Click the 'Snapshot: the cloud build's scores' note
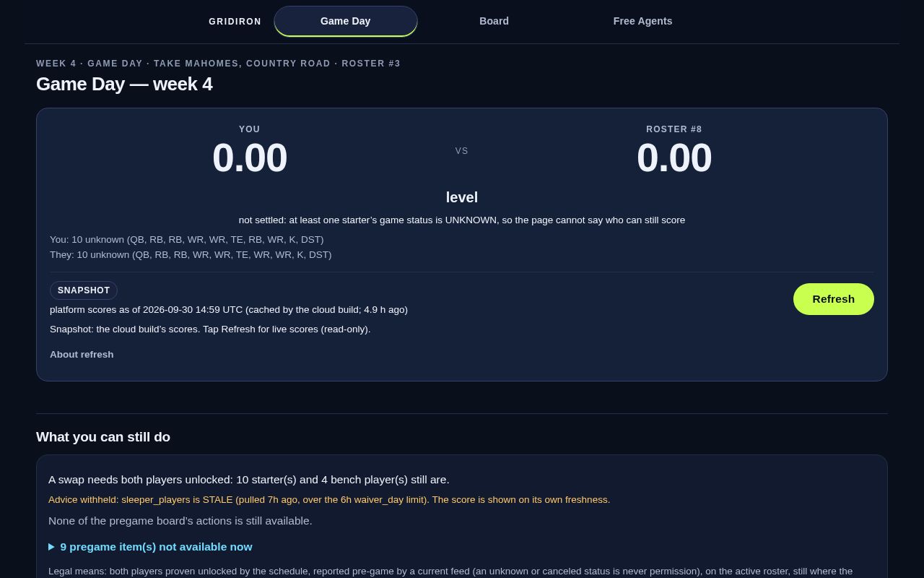 210,329
